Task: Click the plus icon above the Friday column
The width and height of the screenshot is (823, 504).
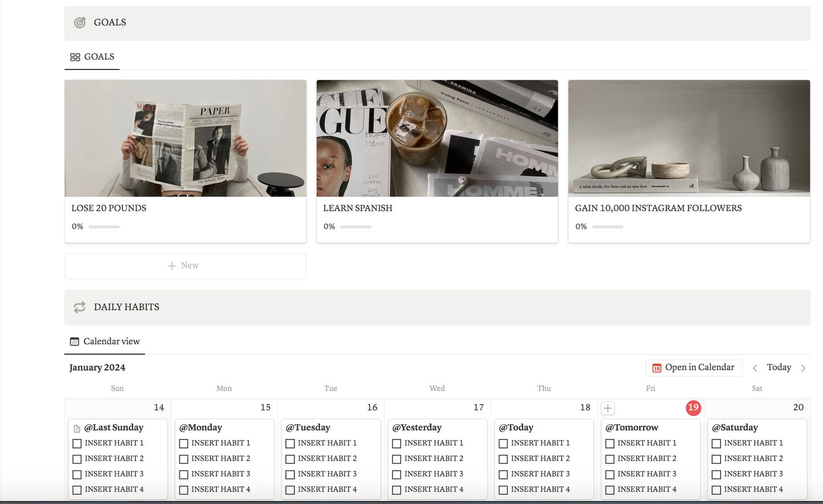Action: [x=607, y=408]
